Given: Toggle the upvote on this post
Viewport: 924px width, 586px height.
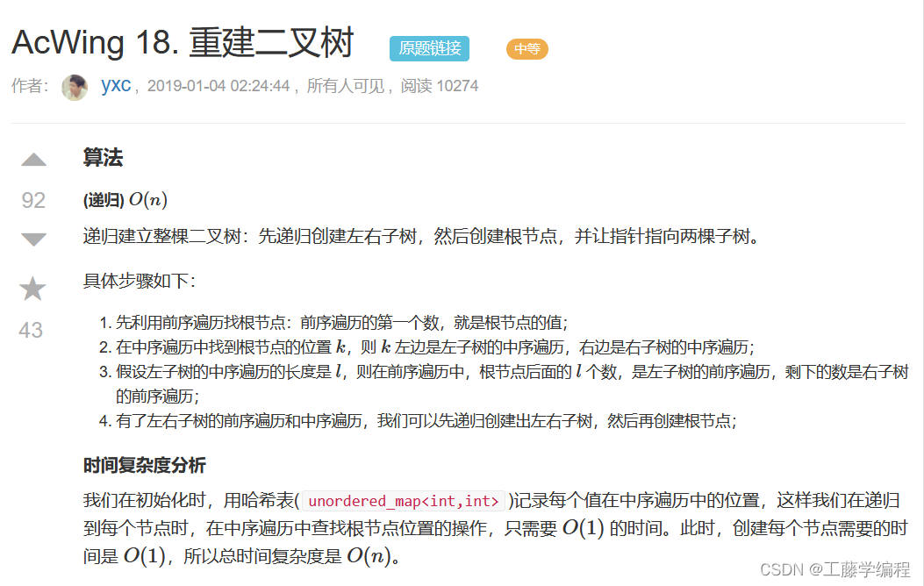Looking at the screenshot, I should (32, 160).
